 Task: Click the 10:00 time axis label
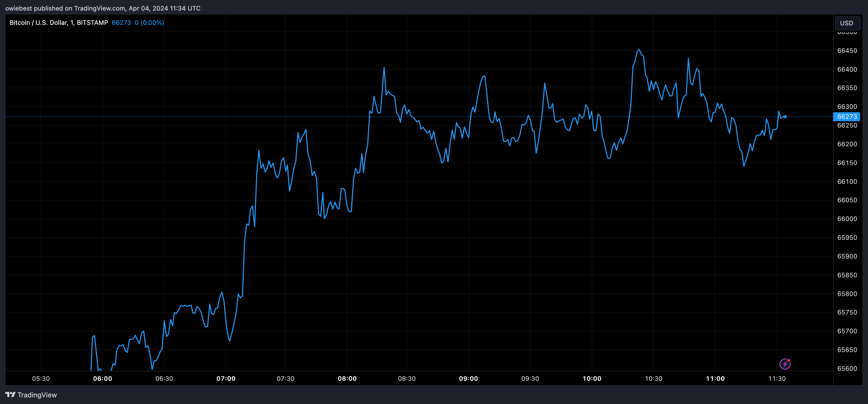tap(592, 378)
